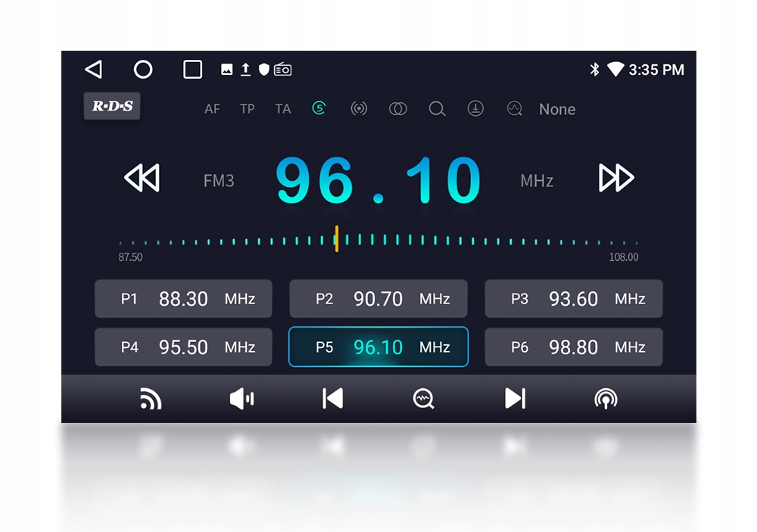Image resolution: width=757 pixels, height=532 pixels.
Task: Seek forward with double-right arrows
Action: click(616, 178)
